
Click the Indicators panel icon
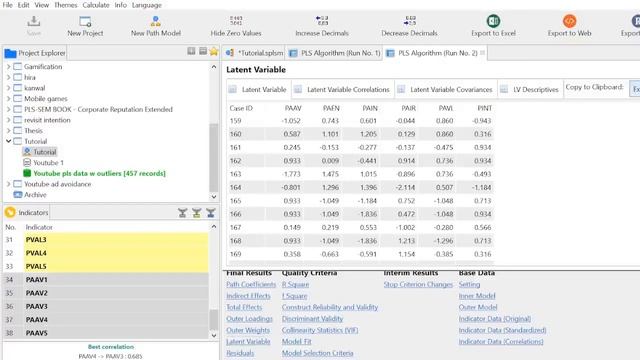10,212
